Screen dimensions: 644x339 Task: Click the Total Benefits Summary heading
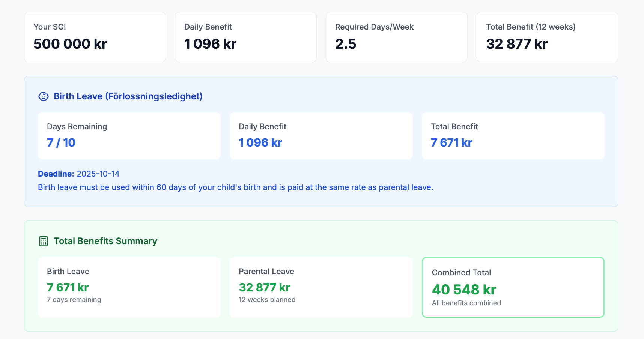(105, 241)
